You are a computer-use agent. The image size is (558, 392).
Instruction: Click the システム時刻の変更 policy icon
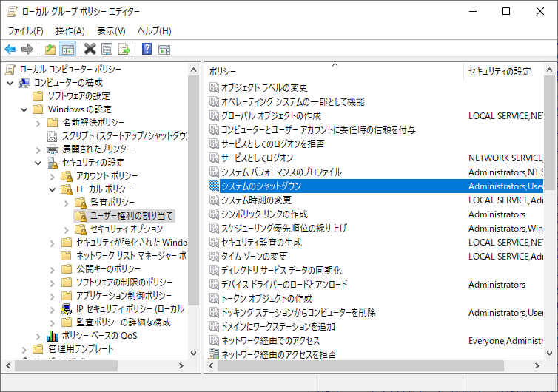(x=214, y=200)
